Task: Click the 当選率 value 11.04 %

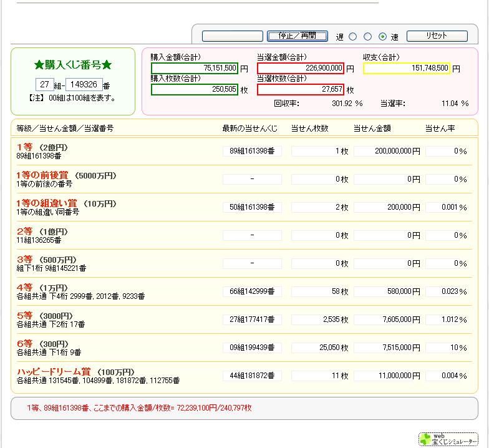Action: 455,104
